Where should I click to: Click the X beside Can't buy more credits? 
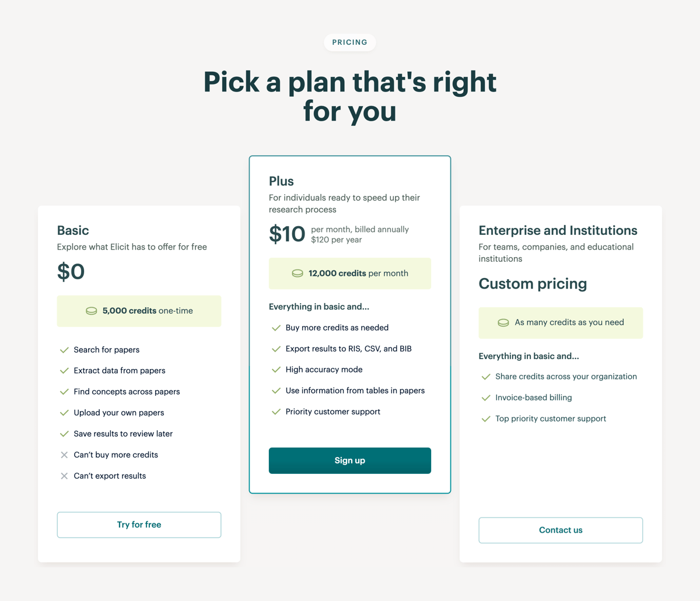point(64,455)
